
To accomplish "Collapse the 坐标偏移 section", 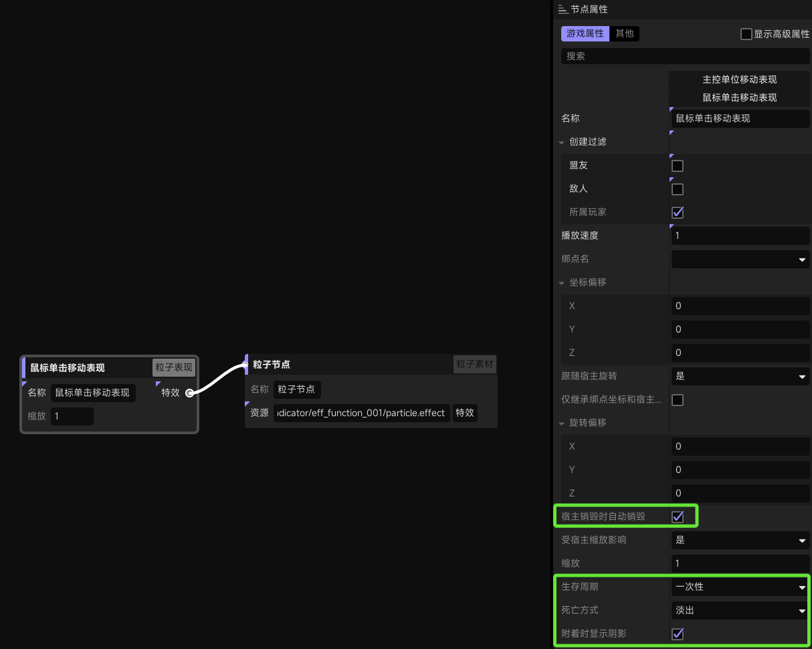I will point(562,282).
